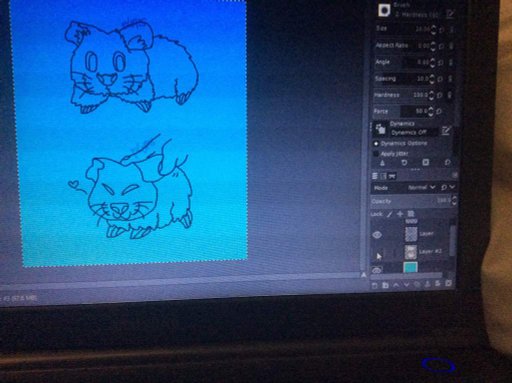Raise the layer with up arrow
512x383 pixels.
(396, 285)
